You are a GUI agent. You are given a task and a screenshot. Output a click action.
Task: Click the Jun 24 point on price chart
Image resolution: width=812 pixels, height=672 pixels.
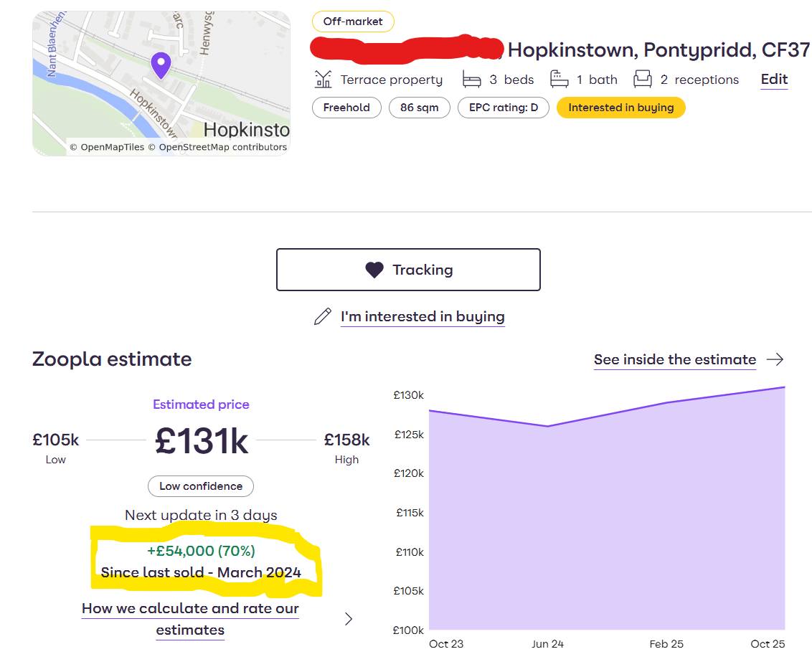(548, 426)
